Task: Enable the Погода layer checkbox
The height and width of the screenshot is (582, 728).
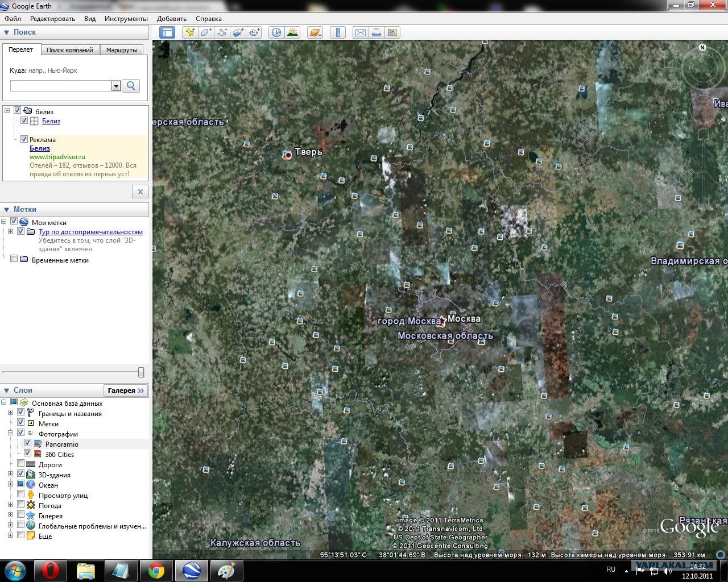Action: tap(20, 505)
